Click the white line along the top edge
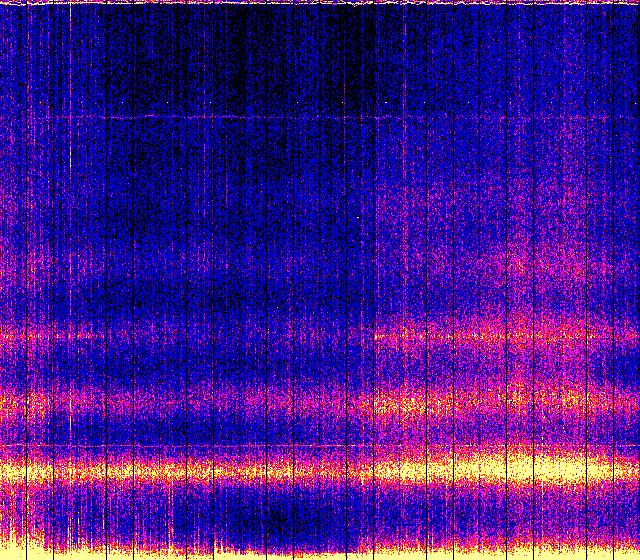 [x=320, y=3]
